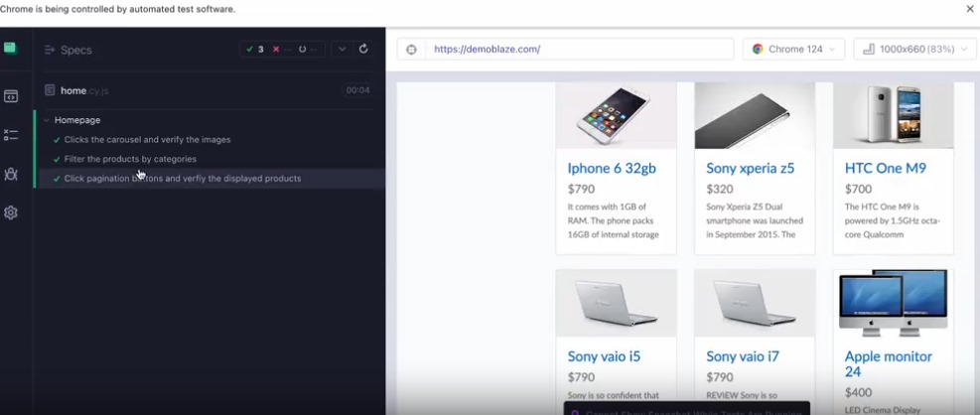Click the rerun tests refresh icon

(363, 49)
